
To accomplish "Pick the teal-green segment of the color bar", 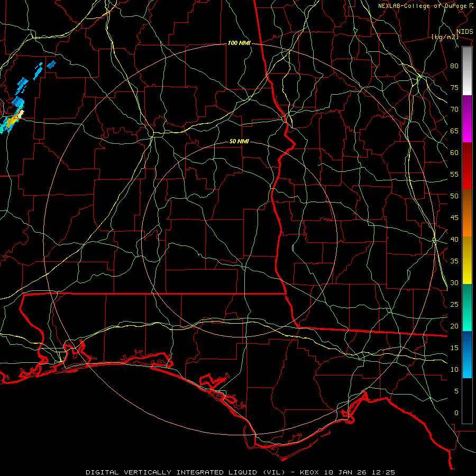I will (x=467, y=307).
